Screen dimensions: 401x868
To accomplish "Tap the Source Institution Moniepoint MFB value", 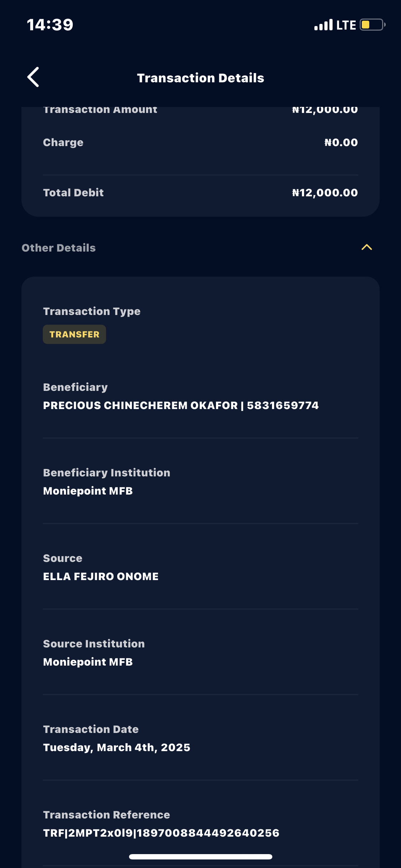I will click(88, 662).
